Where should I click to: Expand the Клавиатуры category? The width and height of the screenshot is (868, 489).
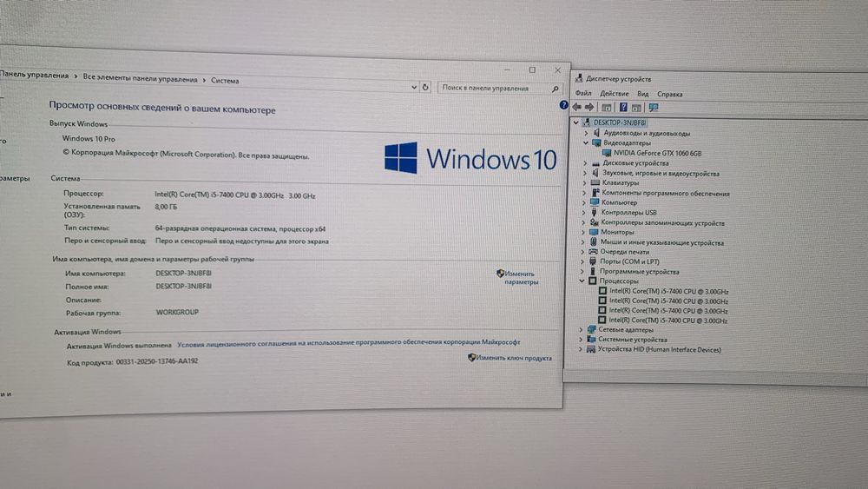pyautogui.click(x=584, y=182)
